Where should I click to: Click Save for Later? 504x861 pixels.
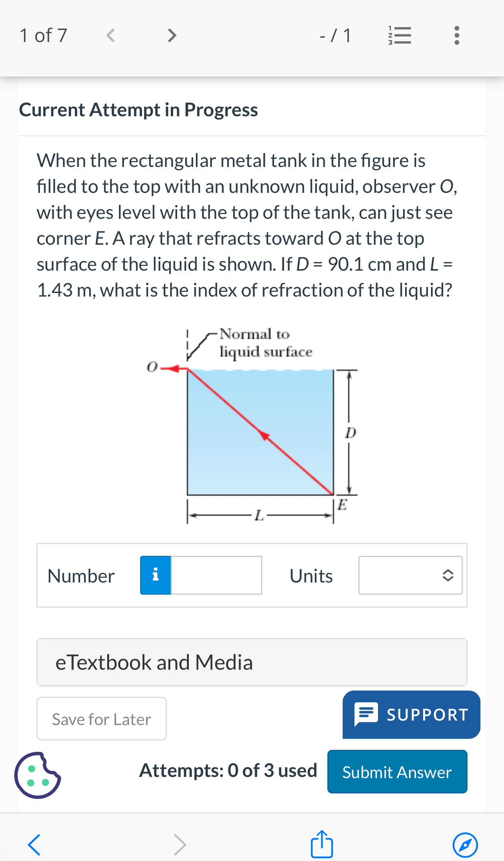101,719
